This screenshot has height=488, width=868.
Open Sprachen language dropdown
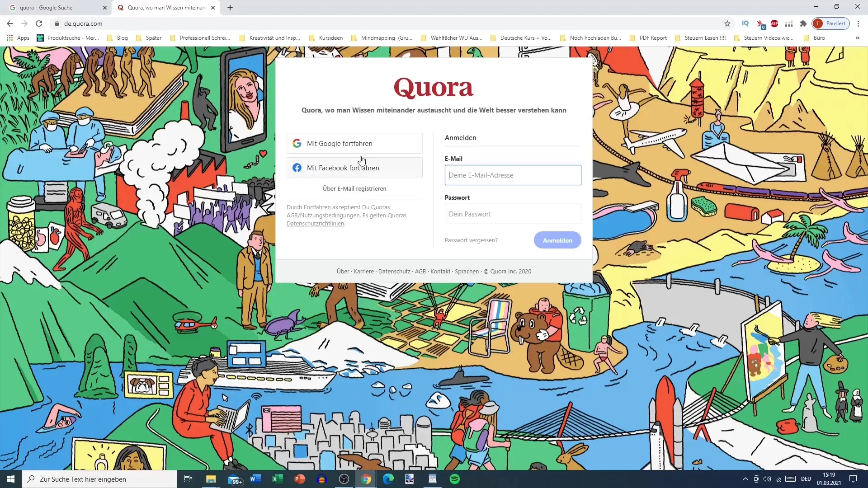coord(467,271)
